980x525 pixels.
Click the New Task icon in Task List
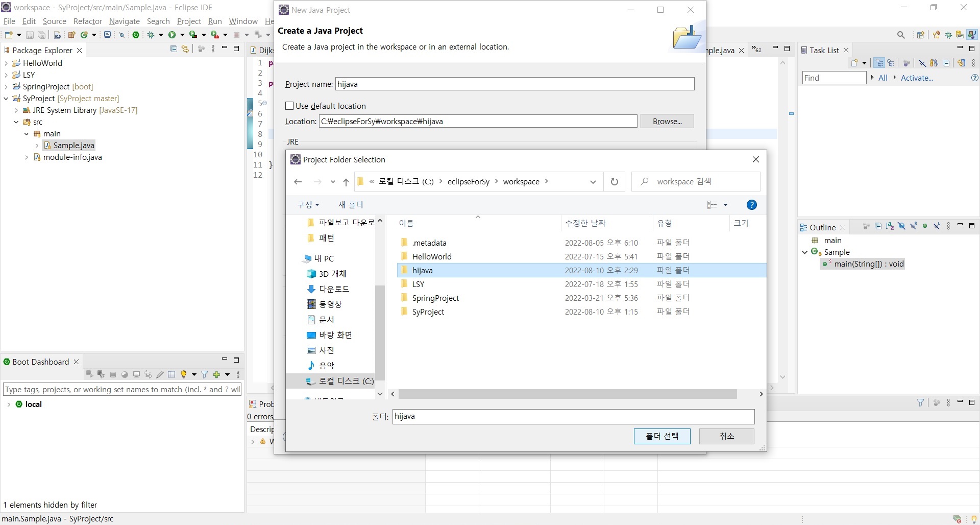point(855,63)
